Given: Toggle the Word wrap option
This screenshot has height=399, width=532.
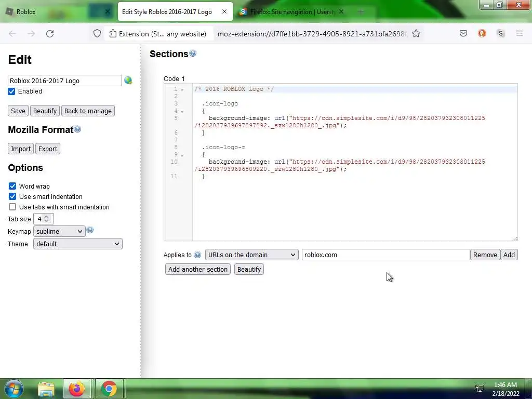Looking at the screenshot, I should 12,186.
